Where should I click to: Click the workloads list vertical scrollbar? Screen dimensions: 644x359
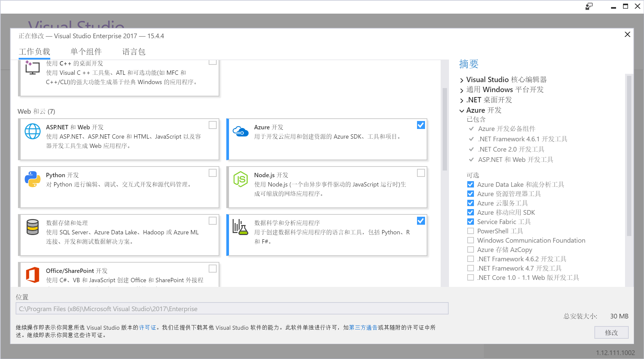pyautogui.click(x=445, y=130)
